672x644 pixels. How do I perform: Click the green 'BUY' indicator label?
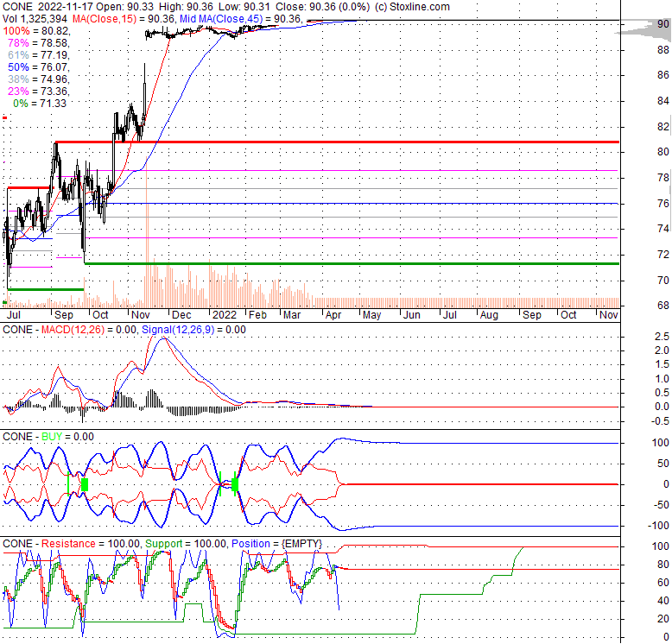click(52, 437)
